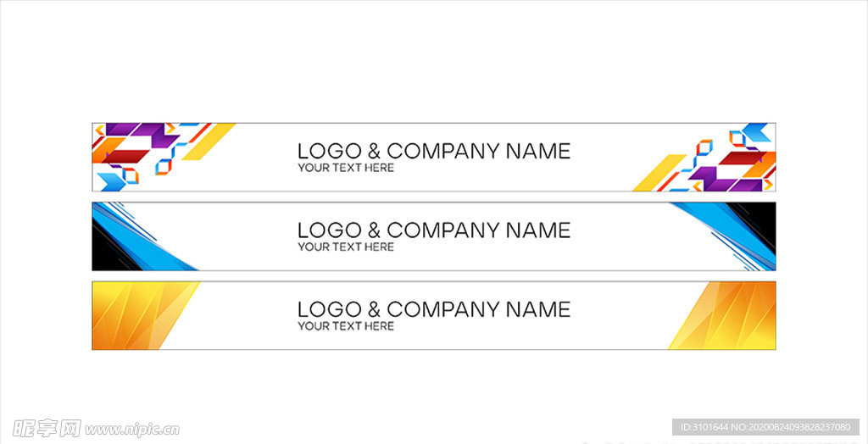The height and width of the screenshot is (444, 868).
Task: Click the blue swoosh after the second banner's title
Action: tap(728, 232)
